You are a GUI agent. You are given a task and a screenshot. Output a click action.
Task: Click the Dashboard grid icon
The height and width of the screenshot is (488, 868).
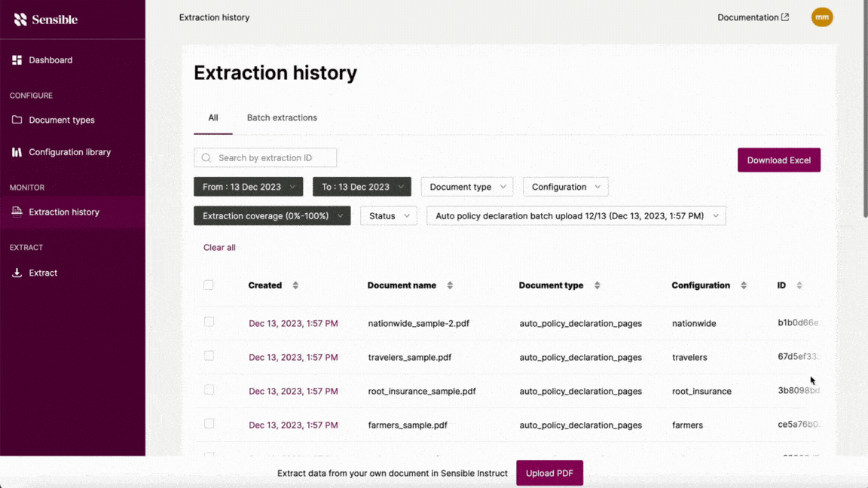point(17,59)
